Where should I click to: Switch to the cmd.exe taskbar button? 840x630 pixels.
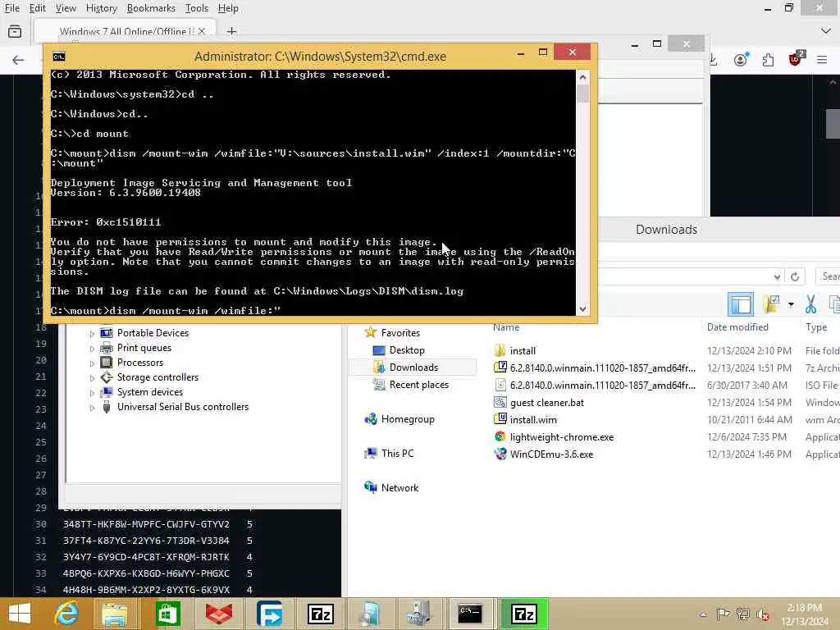(470, 614)
